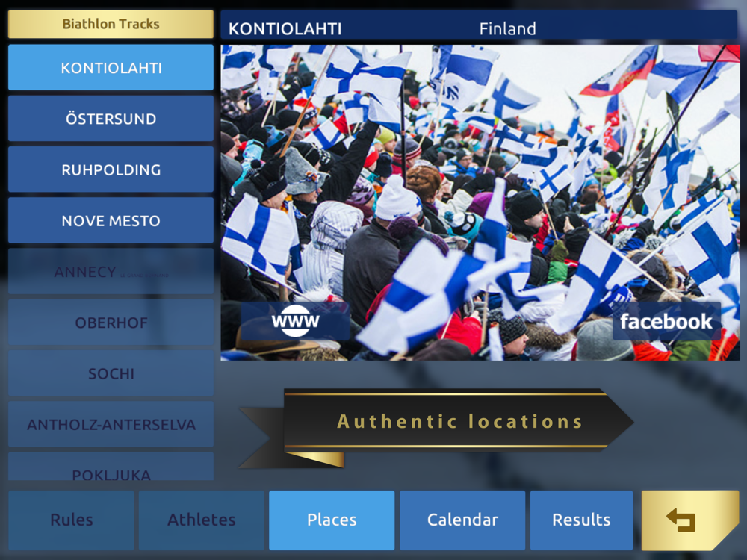747x560 pixels.
Task: Select the POKLJUKA track entry
Action: [111, 466]
